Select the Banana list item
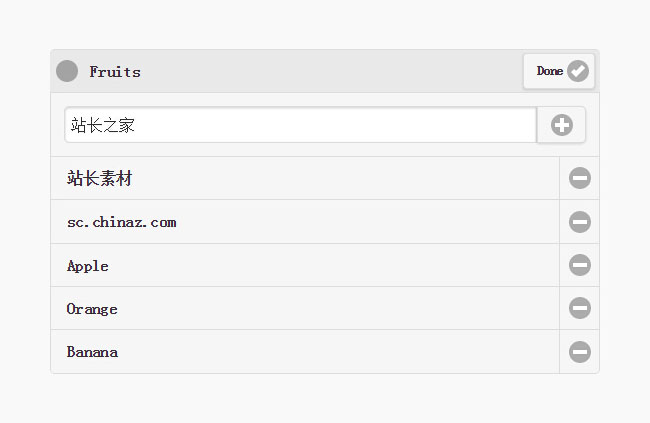Screen dimensions: 650x423 [x=92, y=352]
